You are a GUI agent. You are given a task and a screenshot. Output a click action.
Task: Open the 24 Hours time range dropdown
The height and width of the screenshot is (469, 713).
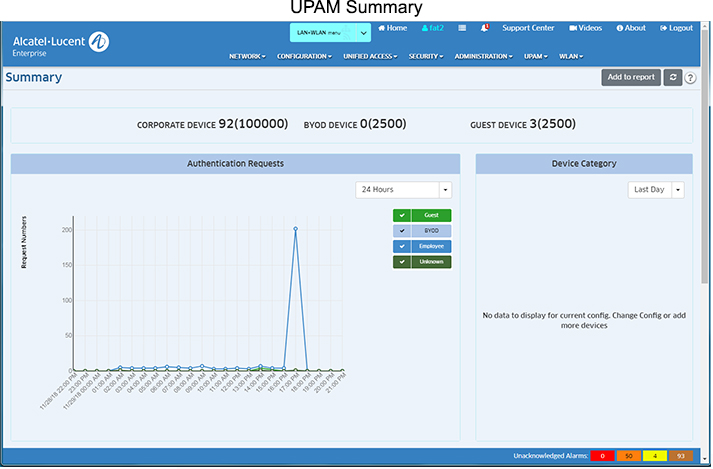403,190
